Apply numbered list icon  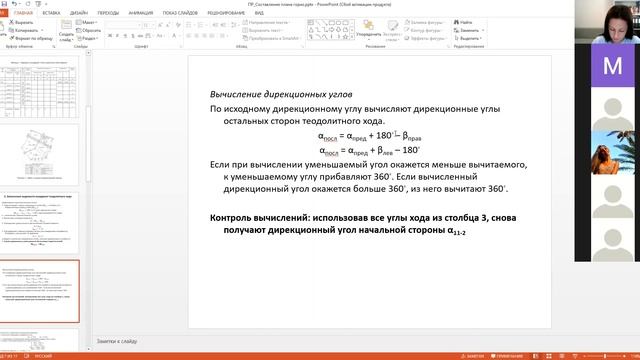tap(200, 25)
